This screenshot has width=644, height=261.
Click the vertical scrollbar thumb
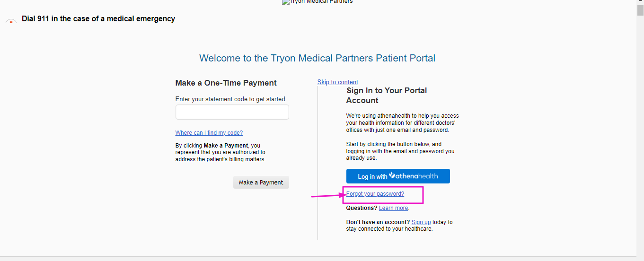[x=640, y=11]
